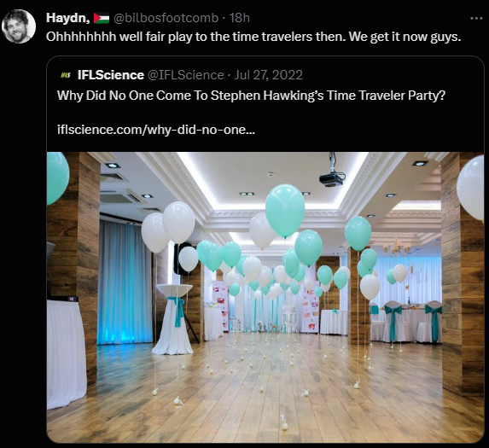This screenshot has width=489, height=448.
Task: Follow the iflscience.com/why-did-no-one… link
Action: (x=156, y=130)
